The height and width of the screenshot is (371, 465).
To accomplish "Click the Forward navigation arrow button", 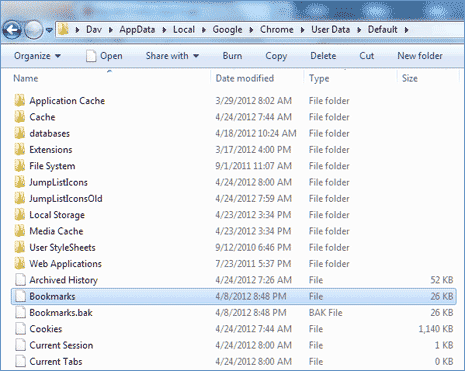I will coord(33,30).
